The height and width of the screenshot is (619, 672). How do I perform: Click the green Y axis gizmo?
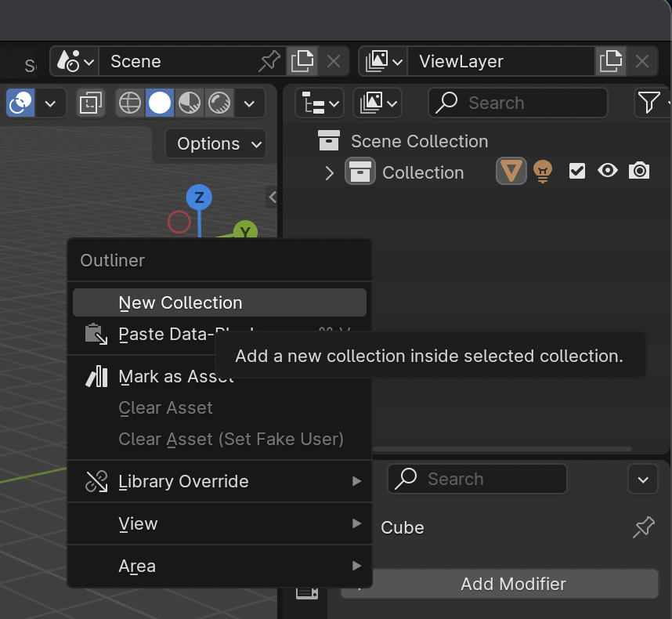pos(245,230)
